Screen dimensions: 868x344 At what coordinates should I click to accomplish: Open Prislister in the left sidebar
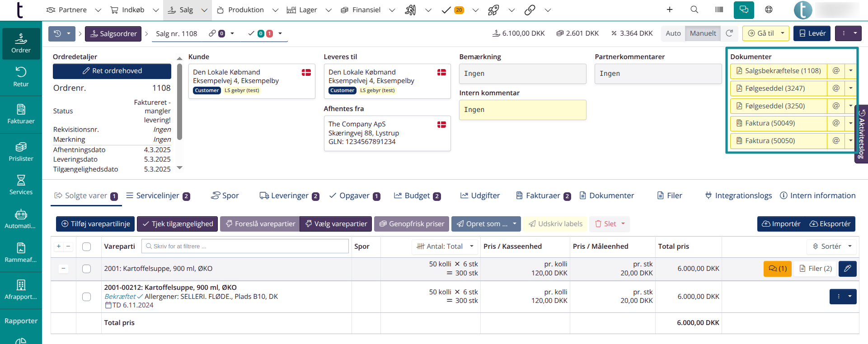[21, 151]
